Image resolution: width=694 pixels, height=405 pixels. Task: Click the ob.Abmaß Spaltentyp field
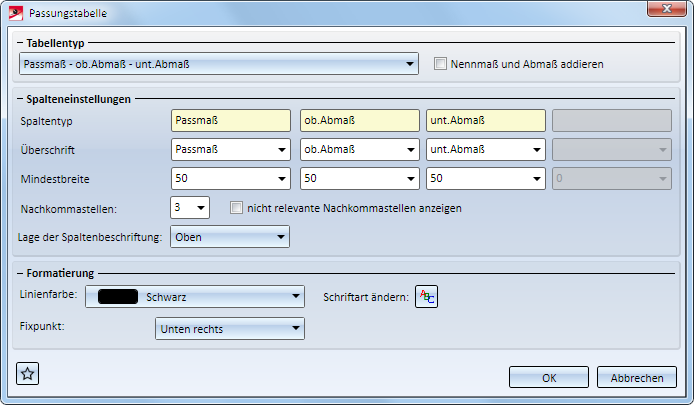[x=359, y=121]
